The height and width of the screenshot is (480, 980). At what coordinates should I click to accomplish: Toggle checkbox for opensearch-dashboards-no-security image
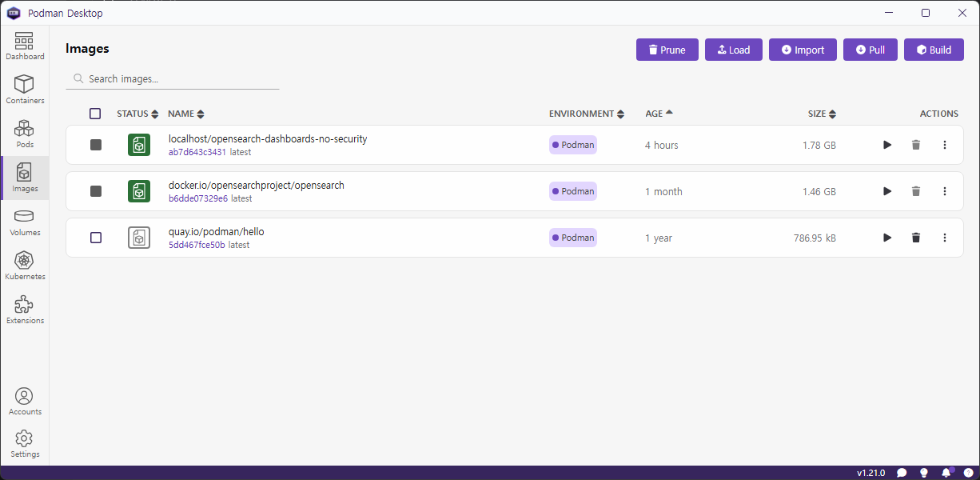pos(96,145)
